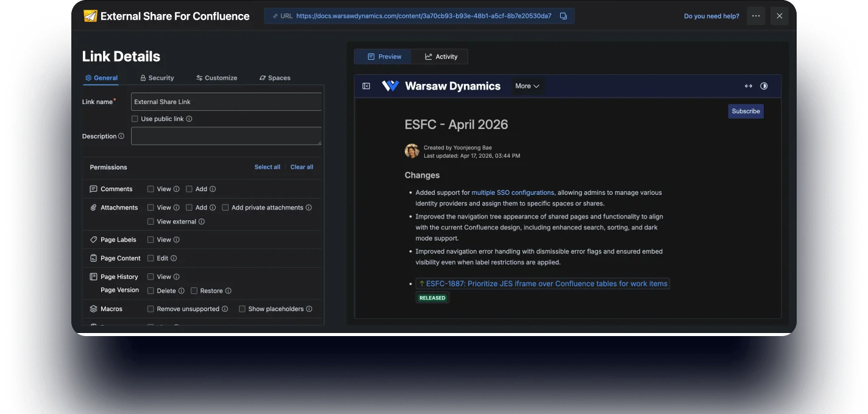The image size is (868, 414).
Task: Click Select all permissions
Action: pos(268,167)
